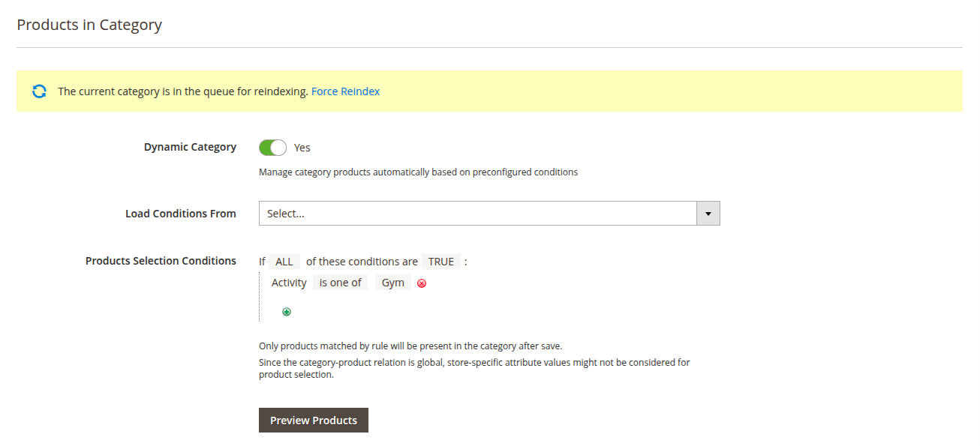Click the Load Conditions From label
Image resolution: width=980 pixels, height=446 pixels.
(x=180, y=214)
